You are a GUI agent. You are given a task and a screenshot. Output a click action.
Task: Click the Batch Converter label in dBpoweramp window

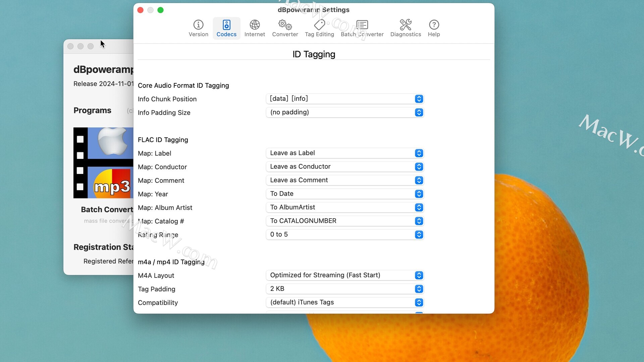(x=107, y=209)
